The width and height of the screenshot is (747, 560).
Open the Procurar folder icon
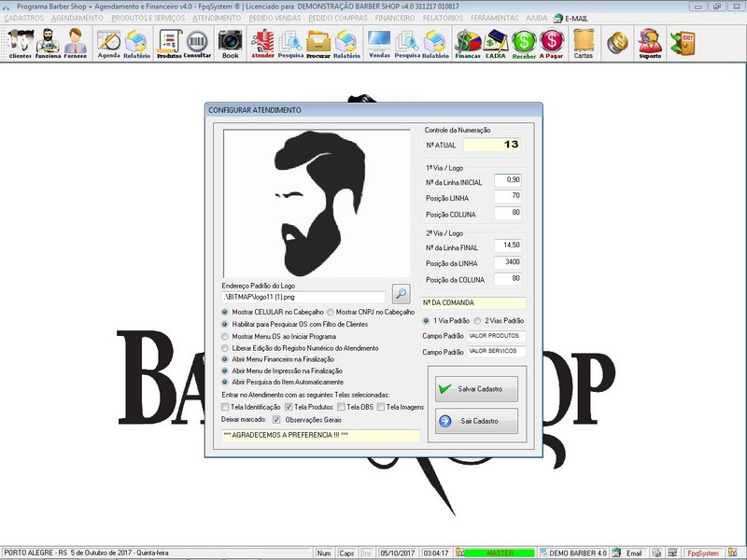[x=318, y=43]
